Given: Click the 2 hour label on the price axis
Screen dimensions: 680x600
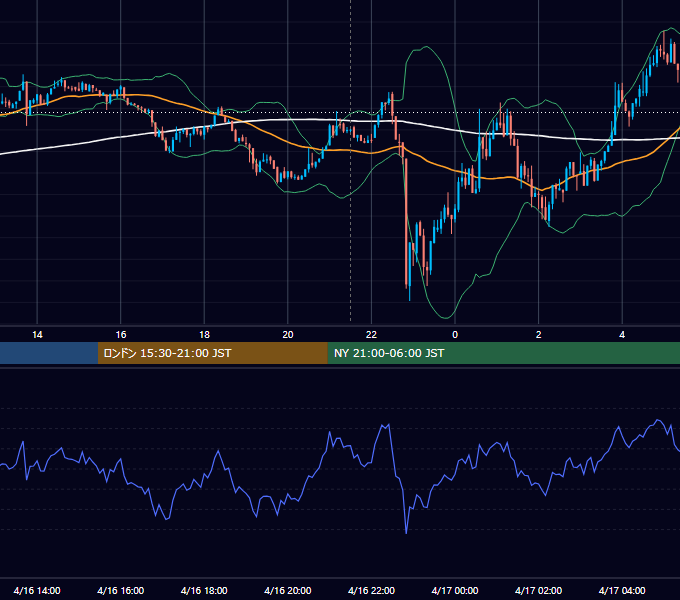Looking at the screenshot, I should 539,335.
